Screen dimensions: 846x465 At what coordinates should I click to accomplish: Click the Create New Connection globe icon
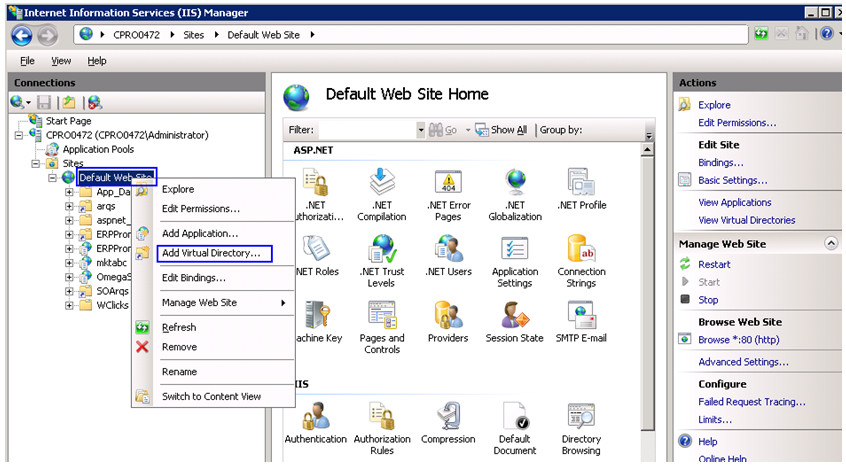click(x=17, y=102)
